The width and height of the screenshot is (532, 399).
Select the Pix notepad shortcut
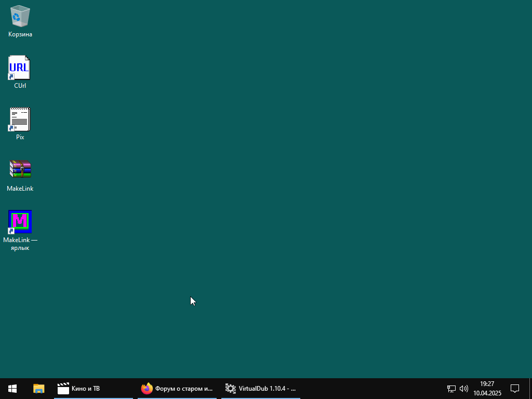(19, 119)
